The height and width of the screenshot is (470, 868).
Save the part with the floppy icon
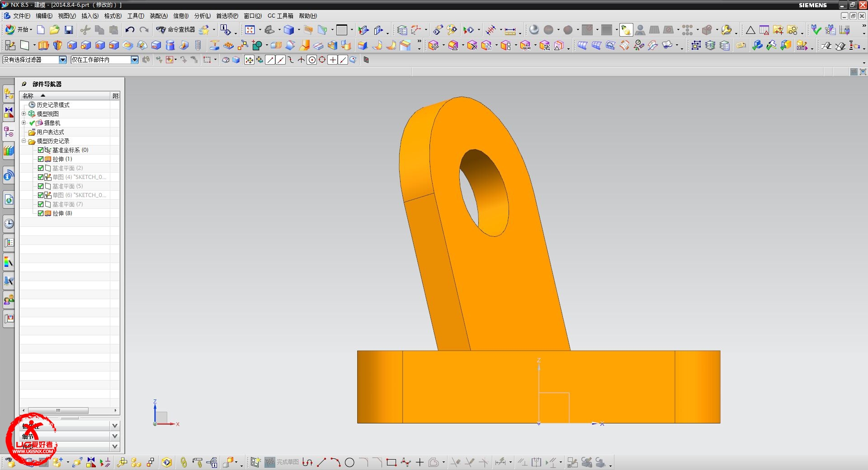tap(69, 30)
